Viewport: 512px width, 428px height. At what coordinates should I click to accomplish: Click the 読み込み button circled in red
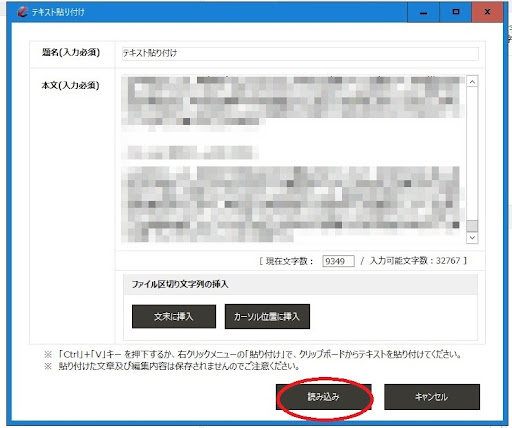pos(323,397)
